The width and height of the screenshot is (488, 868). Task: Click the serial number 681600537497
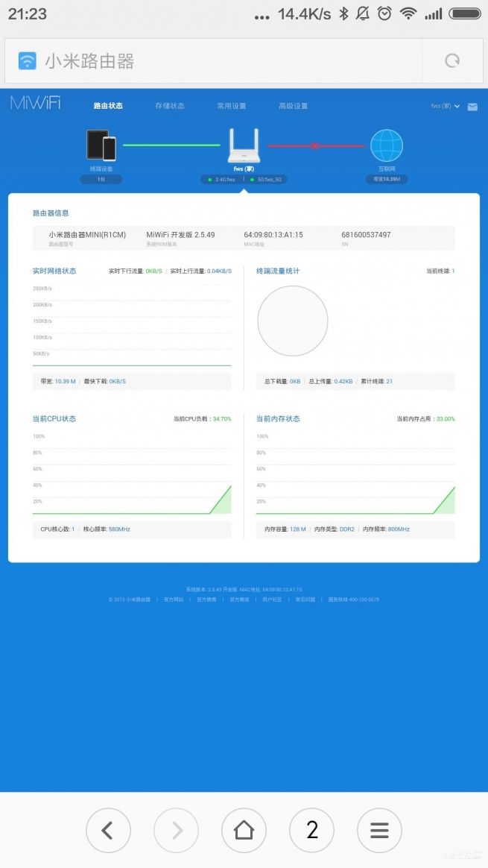click(x=366, y=235)
